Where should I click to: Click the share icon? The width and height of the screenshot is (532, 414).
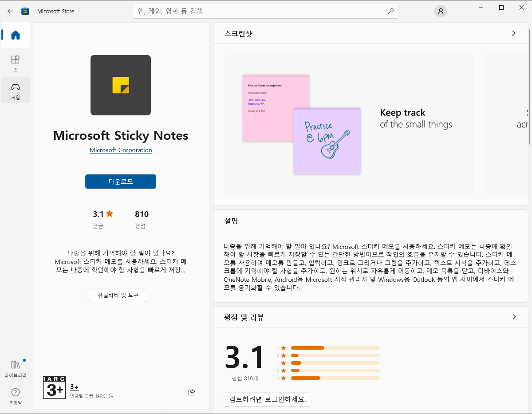(x=192, y=392)
